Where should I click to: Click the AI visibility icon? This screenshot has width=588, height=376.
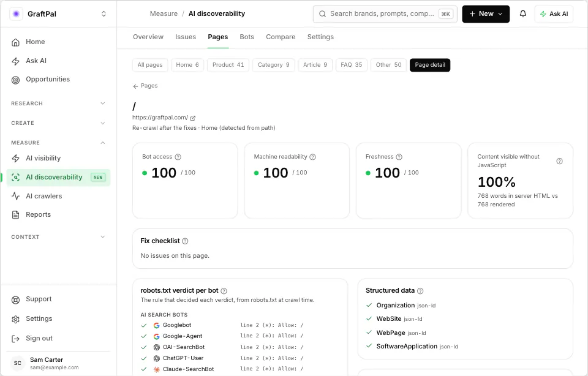pos(15,159)
